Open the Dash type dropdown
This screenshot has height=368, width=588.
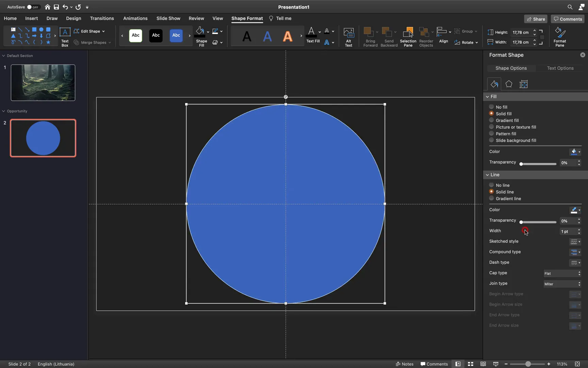(x=575, y=263)
